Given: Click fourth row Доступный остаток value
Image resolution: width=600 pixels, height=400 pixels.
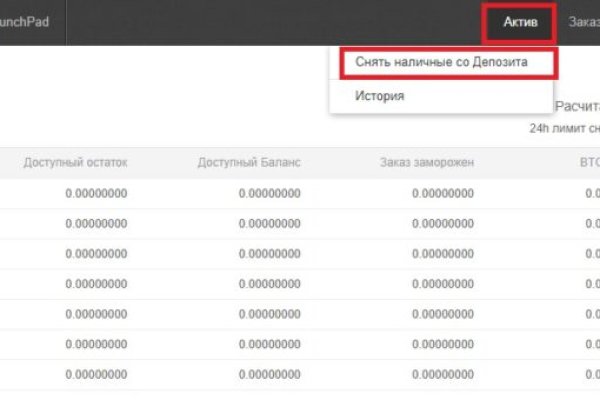Looking at the screenshot, I should 96,284.
